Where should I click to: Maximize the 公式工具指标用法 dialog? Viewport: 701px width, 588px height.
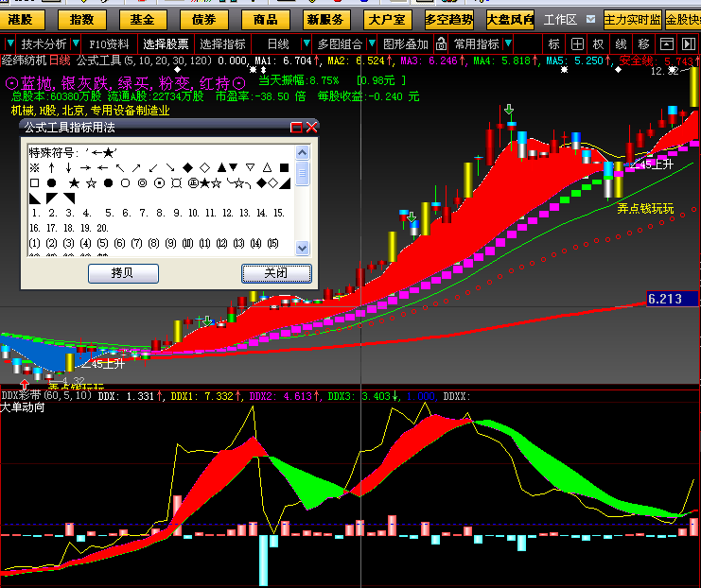296,128
